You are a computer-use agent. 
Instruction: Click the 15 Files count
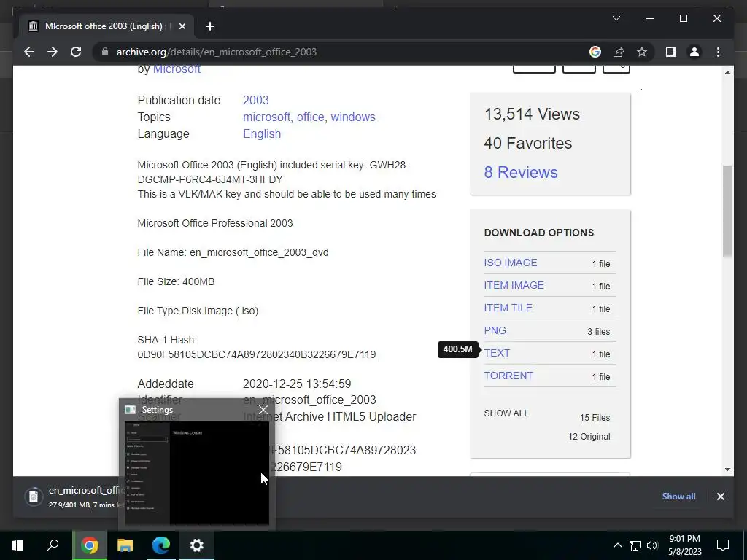(595, 418)
